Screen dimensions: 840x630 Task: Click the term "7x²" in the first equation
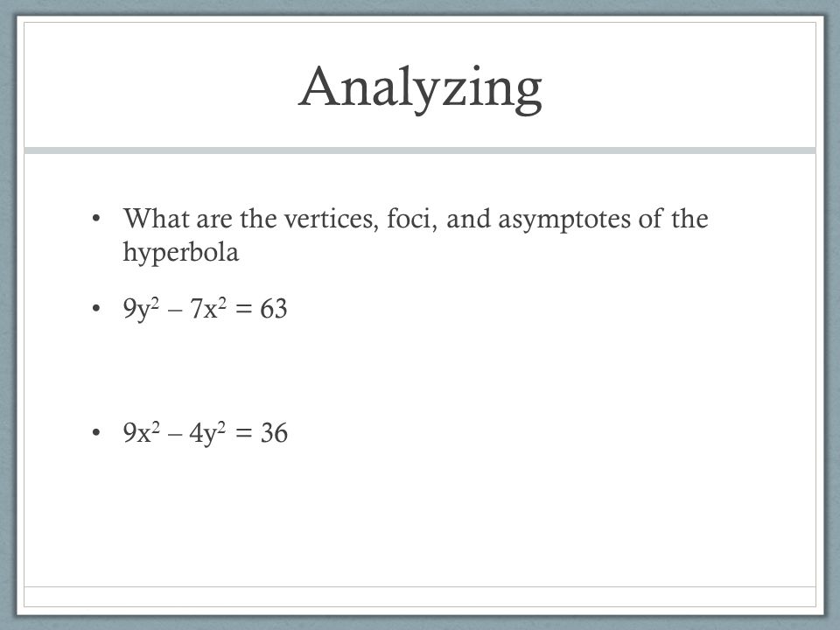point(208,309)
